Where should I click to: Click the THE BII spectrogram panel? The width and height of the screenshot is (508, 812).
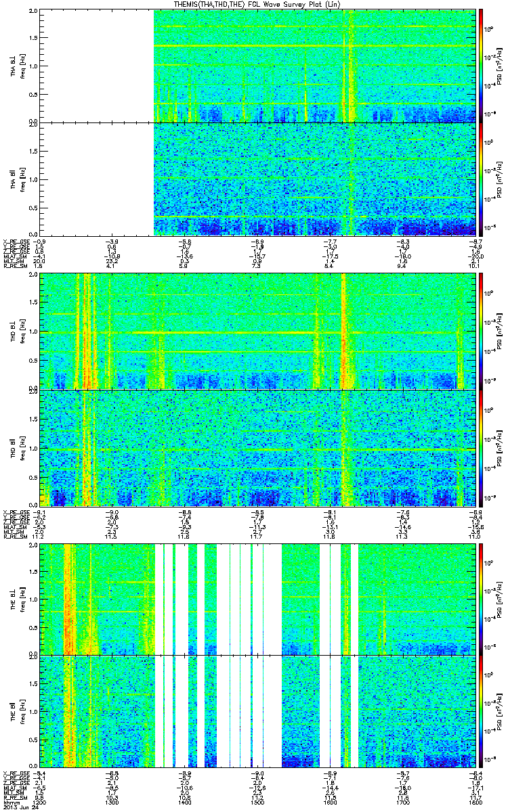pyautogui.click(x=257, y=711)
